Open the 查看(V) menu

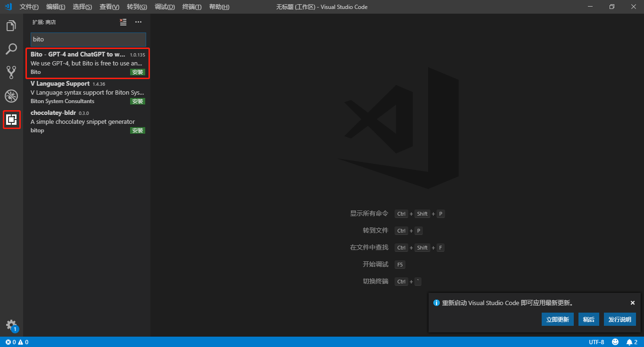[x=109, y=7]
